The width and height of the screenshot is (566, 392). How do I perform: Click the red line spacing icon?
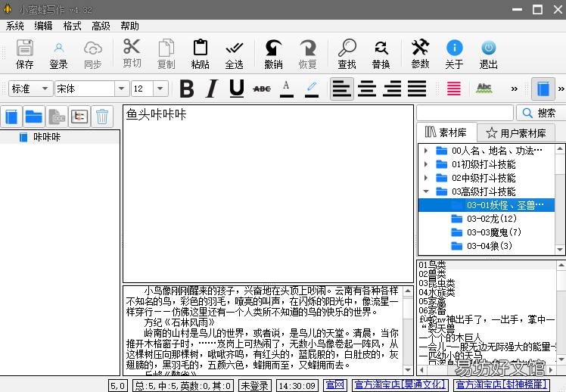point(454,89)
